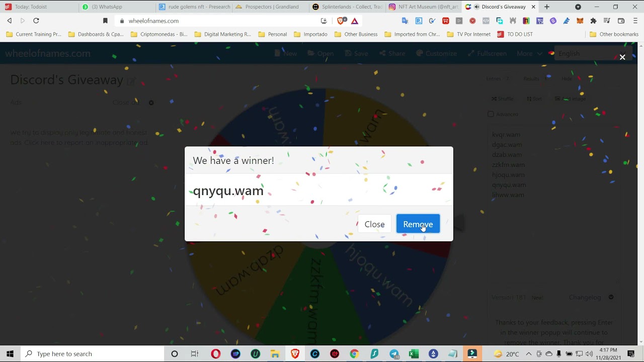Switch to the Today: Todoist tab
Image resolution: width=644 pixels, height=362 pixels.
(39, 7)
